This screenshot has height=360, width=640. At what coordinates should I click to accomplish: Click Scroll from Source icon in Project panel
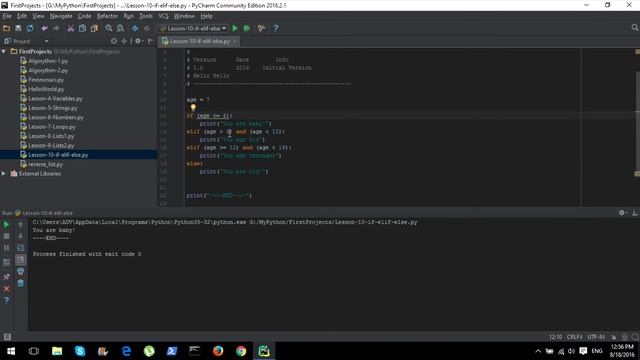pos(114,41)
